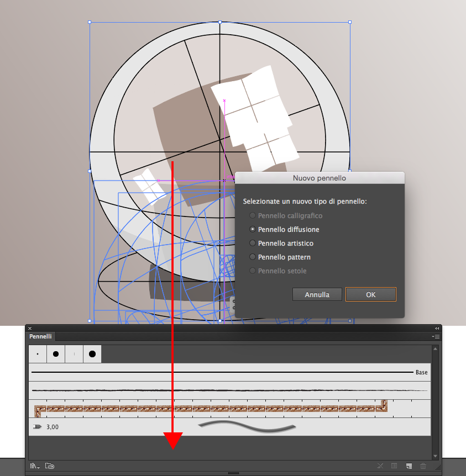
Task: Click the Delete Brush trash icon
Action: pyautogui.click(x=423, y=466)
